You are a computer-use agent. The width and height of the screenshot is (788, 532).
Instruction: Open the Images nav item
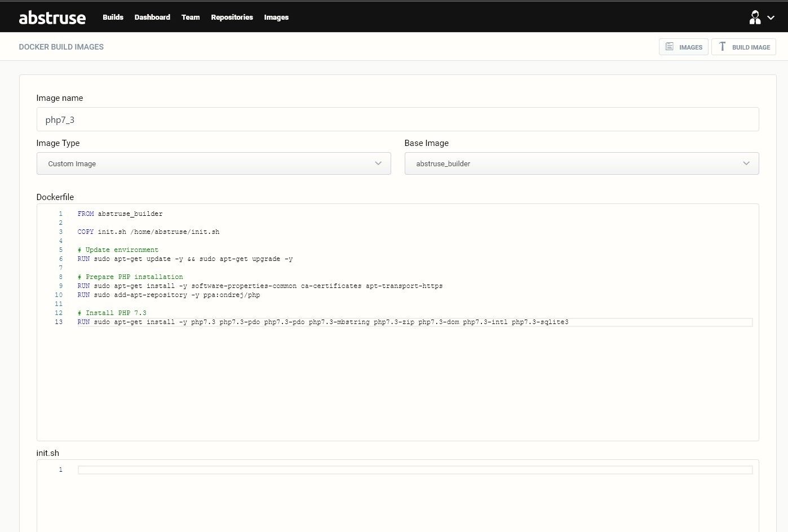coord(276,17)
